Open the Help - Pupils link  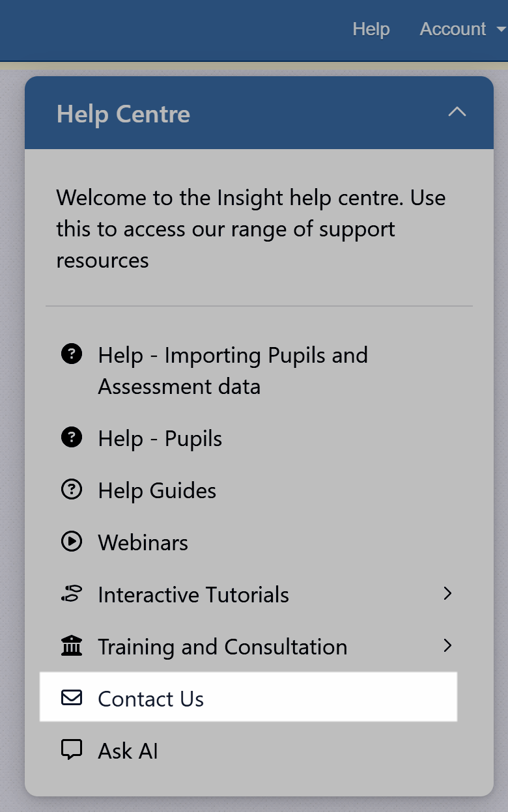(x=160, y=439)
